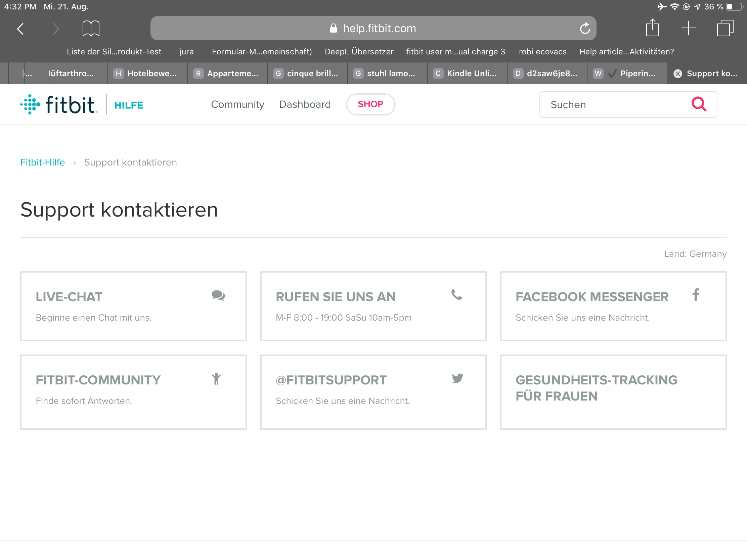Image resolution: width=747 pixels, height=560 pixels.
Task: Switch to the Hotelbewe... tab
Action: [147, 74]
